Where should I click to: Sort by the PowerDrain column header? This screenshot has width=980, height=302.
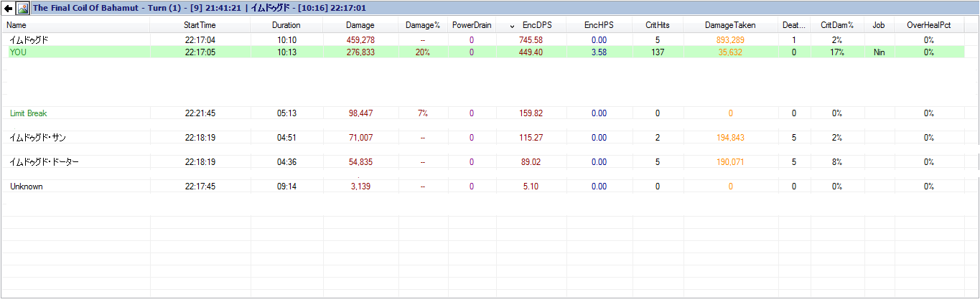[x=472, y=25]
